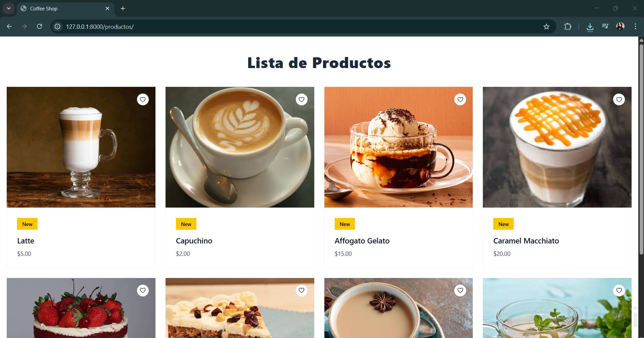
Task: View site information icon in address bar
Action: click(x=58, y=26)
